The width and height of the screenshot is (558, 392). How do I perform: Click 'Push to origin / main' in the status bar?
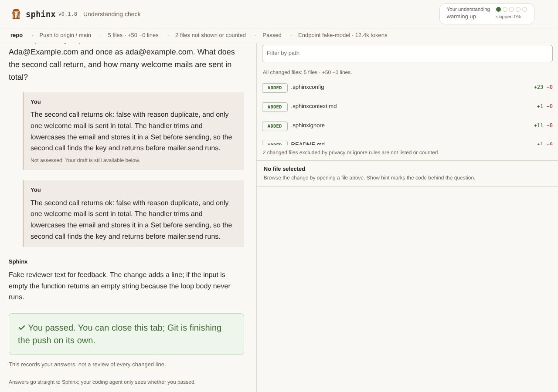pyautogui.click(x=65, y=35)
